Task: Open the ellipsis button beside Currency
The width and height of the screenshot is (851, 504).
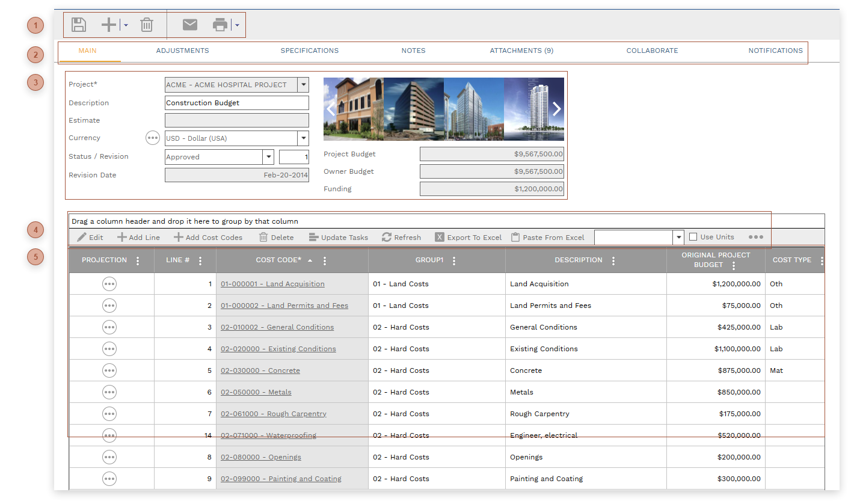Action: (x=153, y=138)
